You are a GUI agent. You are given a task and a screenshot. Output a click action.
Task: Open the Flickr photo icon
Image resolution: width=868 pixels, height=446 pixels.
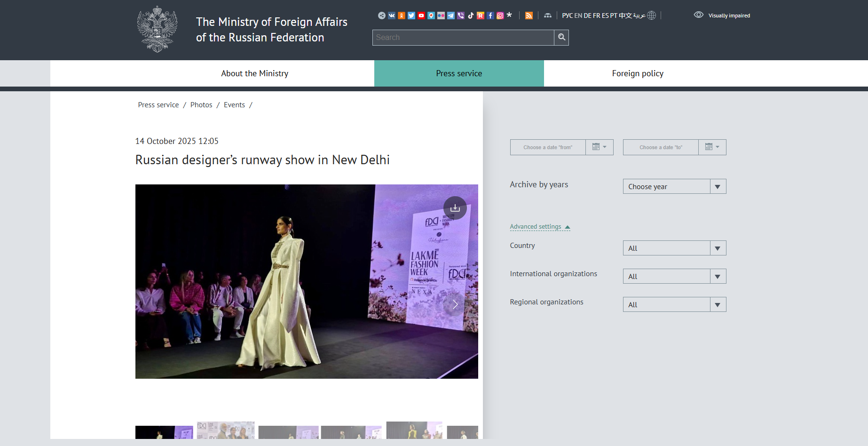(x=441, y=16)
